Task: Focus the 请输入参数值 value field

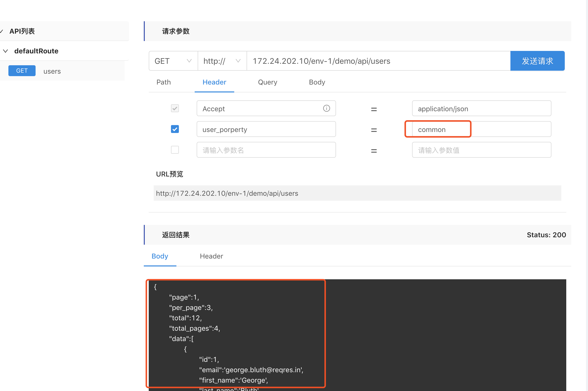Action: pyautogui.click(x=481, y=150)
